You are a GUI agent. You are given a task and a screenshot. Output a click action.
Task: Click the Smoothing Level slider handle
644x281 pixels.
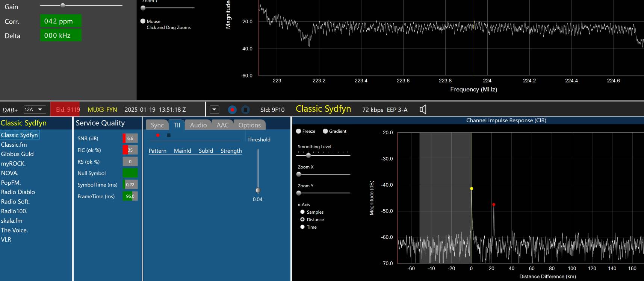[308, 155]
